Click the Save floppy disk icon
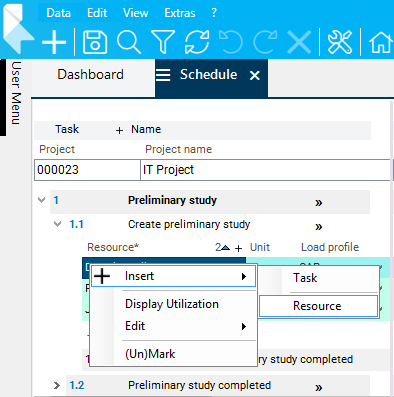 point(95,42)
